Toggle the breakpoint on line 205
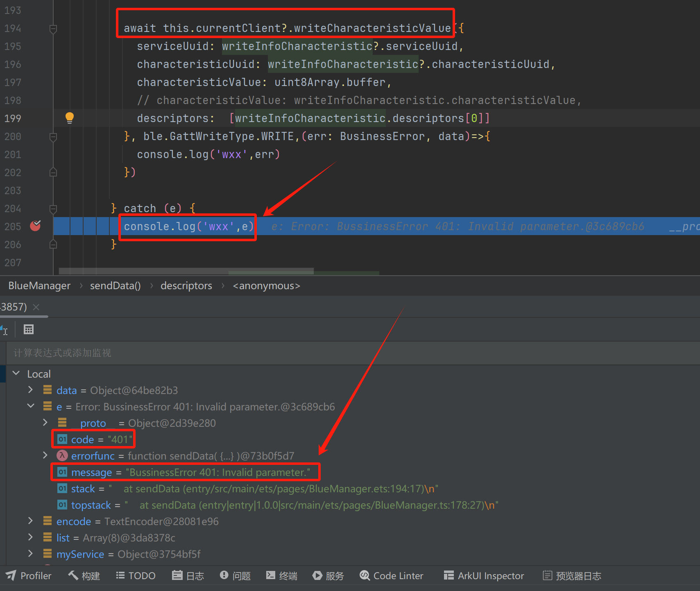Viewport: 700px width, 591px height. [36, 226]
